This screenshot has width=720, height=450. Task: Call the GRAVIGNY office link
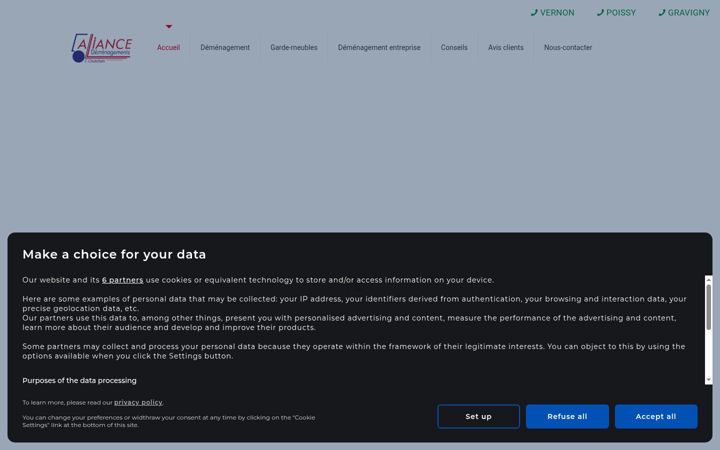pyautogui.click(x=684, y=13)
